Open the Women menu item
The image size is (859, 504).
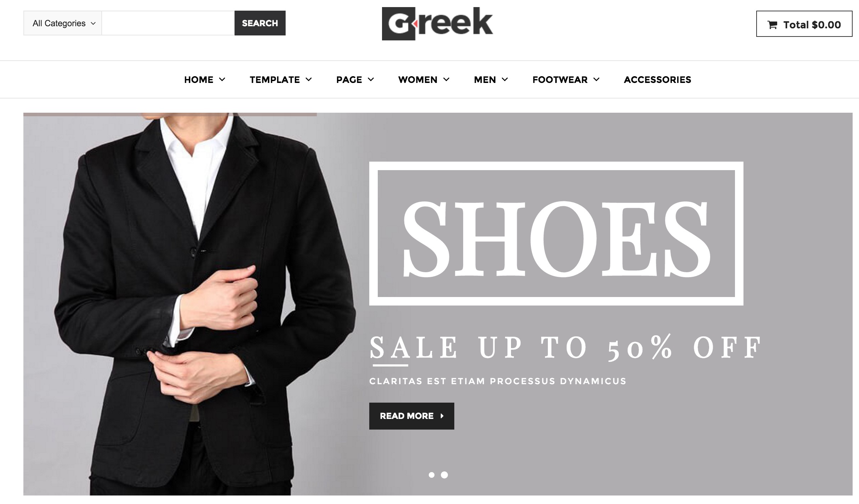[418, 80]
